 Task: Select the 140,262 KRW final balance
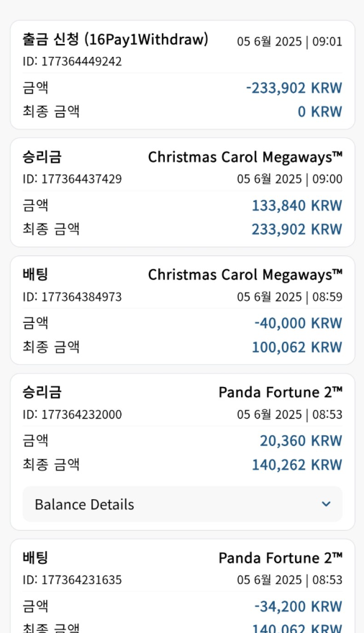(x=297, y=465)
